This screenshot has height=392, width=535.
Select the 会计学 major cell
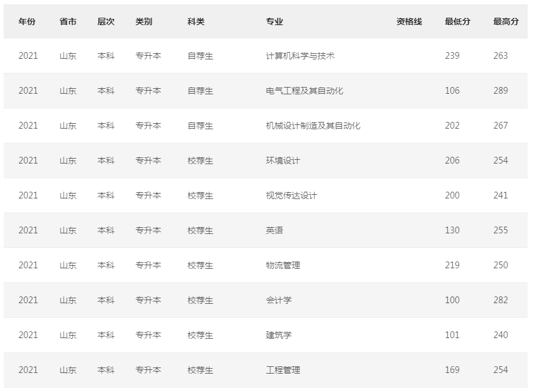279,300
